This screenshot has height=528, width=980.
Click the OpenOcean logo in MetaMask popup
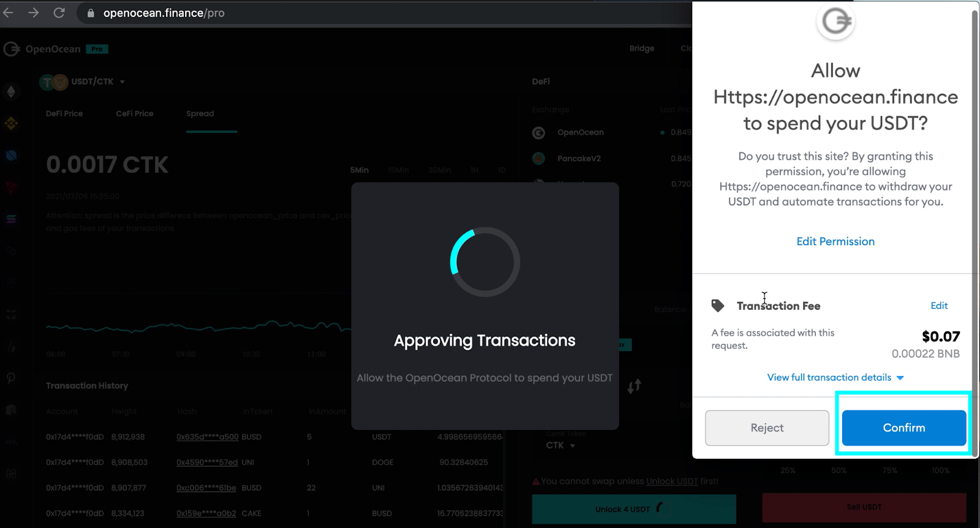(835, 22)
